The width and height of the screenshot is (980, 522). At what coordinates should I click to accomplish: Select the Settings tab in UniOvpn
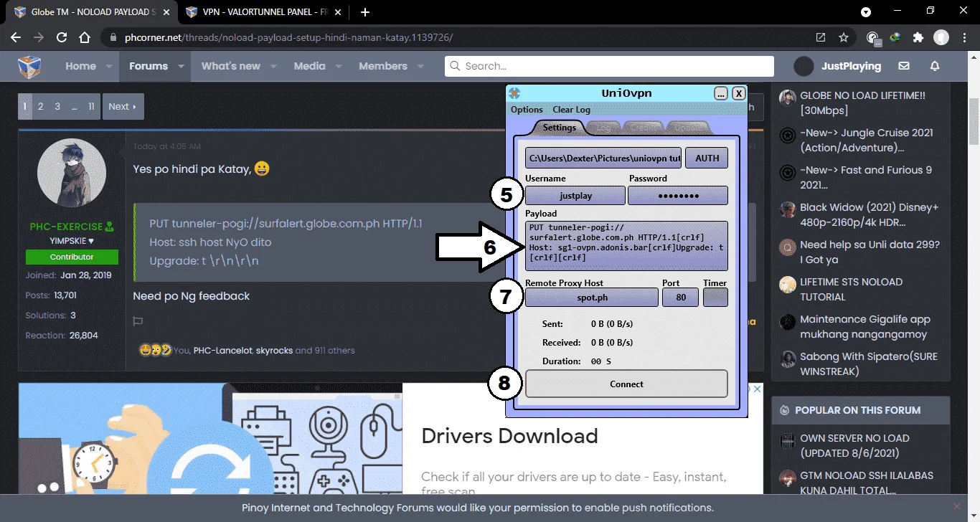point(559,128)
